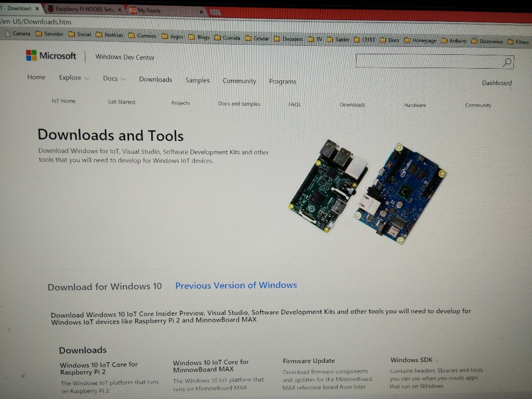Viewport: 532px width, 399px height.
Task: Open the Servidor bookmark folder
Action: 49,34
